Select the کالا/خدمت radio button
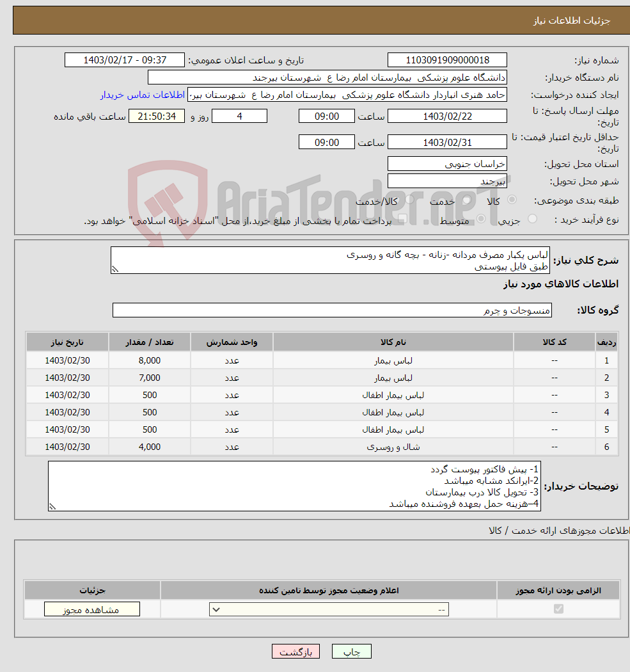Viewport: 630px width, 672px height. (410, 200)
